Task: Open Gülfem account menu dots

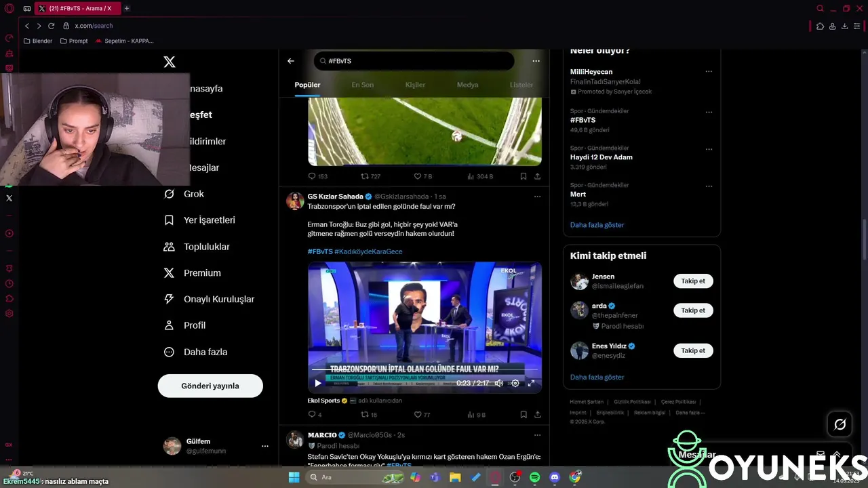Action: click(265, 446)
